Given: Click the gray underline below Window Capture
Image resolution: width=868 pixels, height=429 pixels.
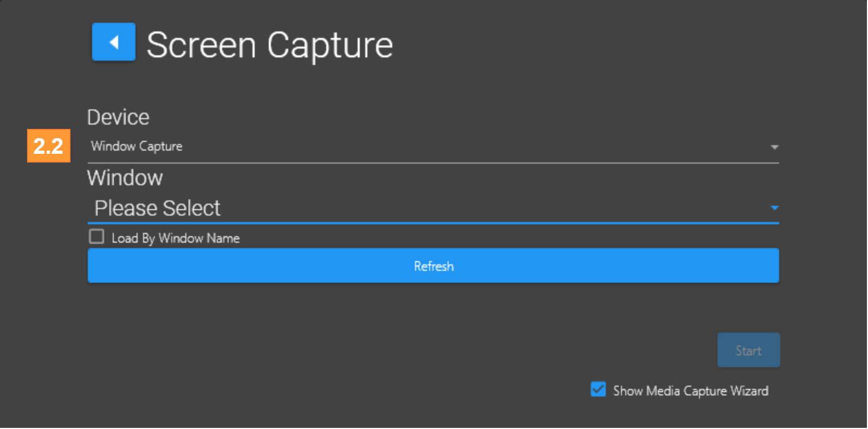Looking at the screenshot, I should 433,162.
